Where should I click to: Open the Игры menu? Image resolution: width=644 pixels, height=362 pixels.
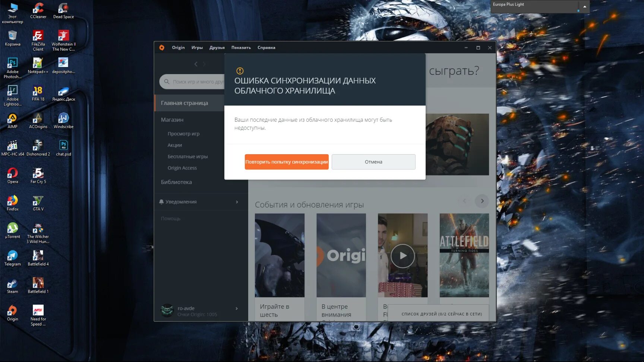(x=197, y=48)
